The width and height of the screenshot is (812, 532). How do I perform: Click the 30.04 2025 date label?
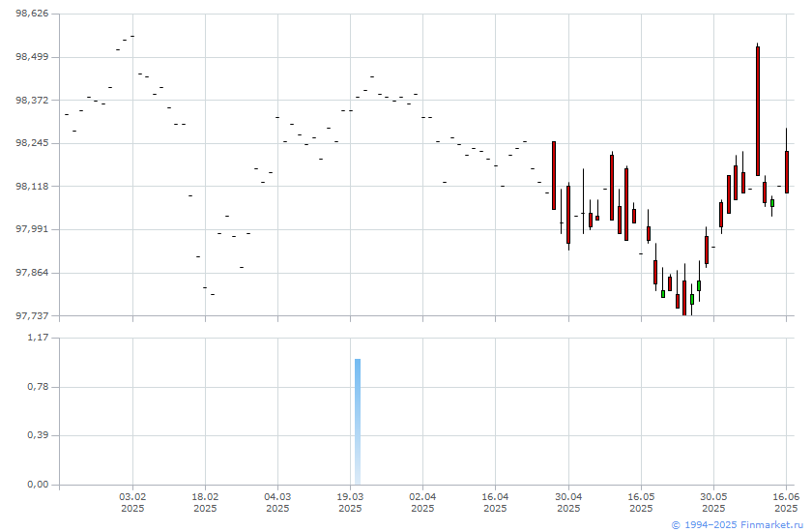(568, 502)
